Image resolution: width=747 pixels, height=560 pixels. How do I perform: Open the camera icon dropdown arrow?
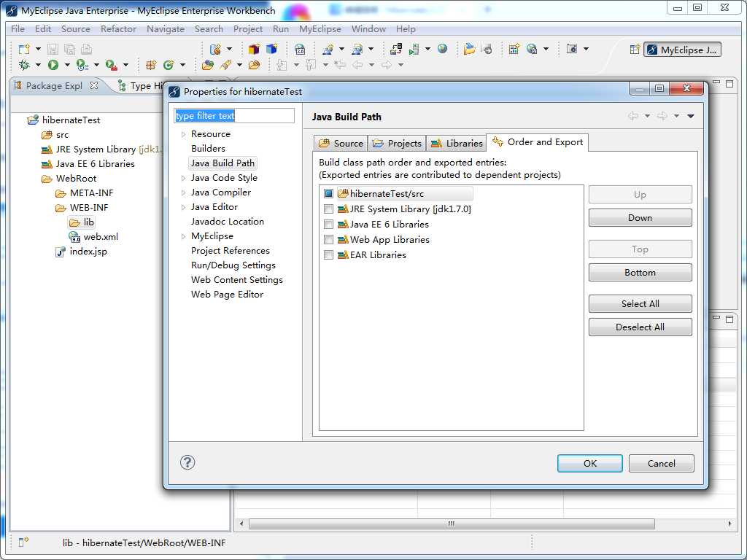[x=586, y=49]
